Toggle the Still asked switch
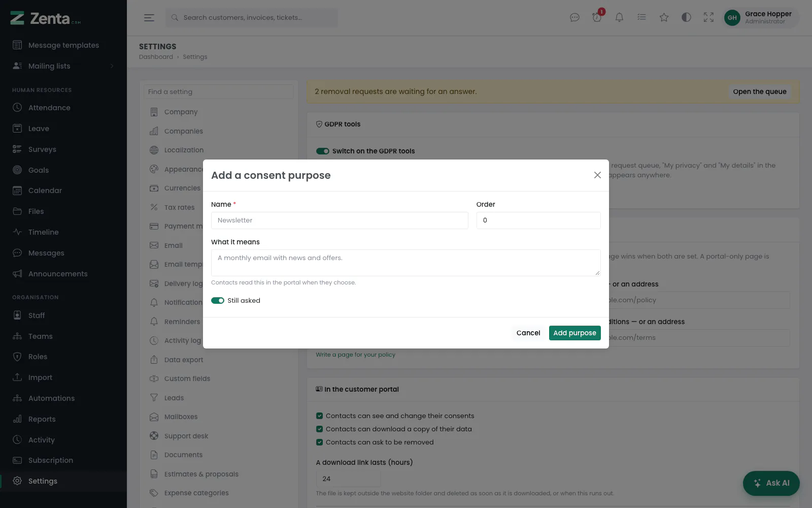The width and height of the screenshot is (812, 508). tap(218, 301)
